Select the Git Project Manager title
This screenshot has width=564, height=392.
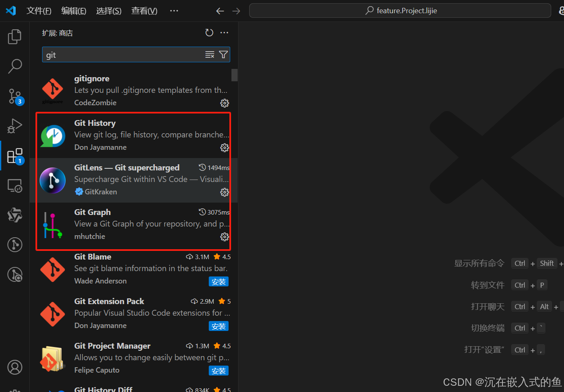112,346
